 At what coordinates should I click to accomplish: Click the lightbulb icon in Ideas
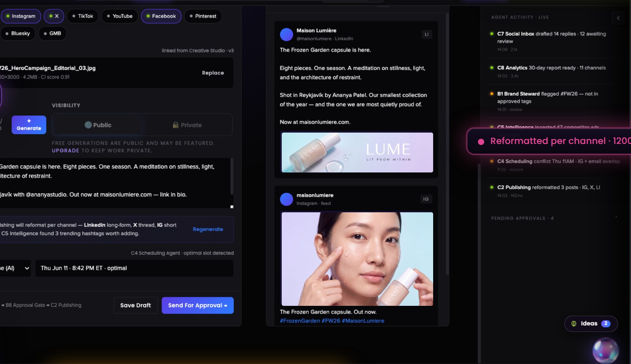point(574,324)
